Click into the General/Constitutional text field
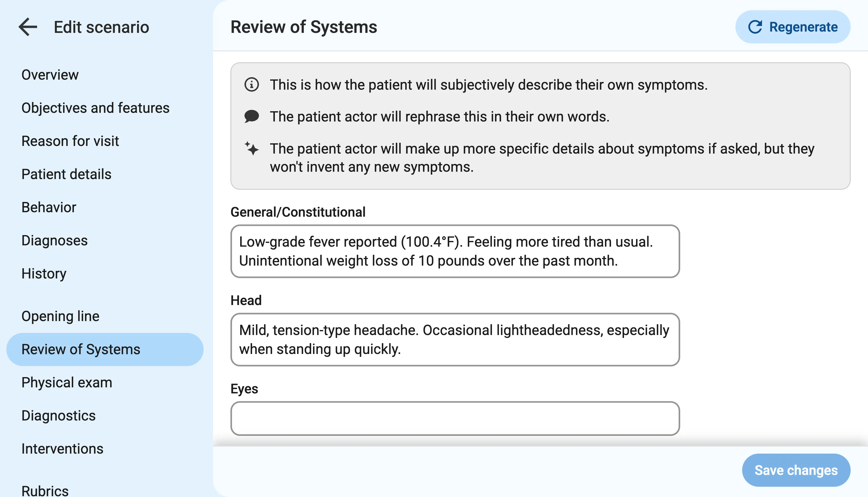This screenshot has height=497, width=868. (x=455, y=251)
